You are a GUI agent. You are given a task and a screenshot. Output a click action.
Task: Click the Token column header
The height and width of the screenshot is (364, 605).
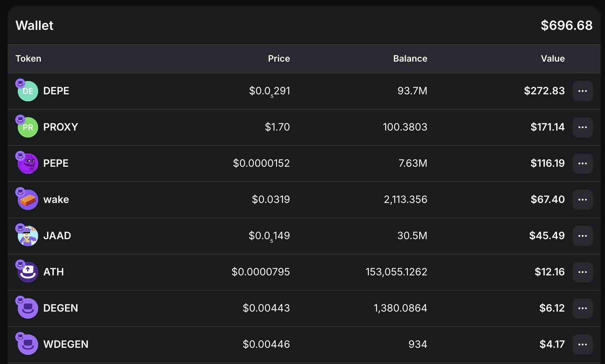click(x=28, y=59)
